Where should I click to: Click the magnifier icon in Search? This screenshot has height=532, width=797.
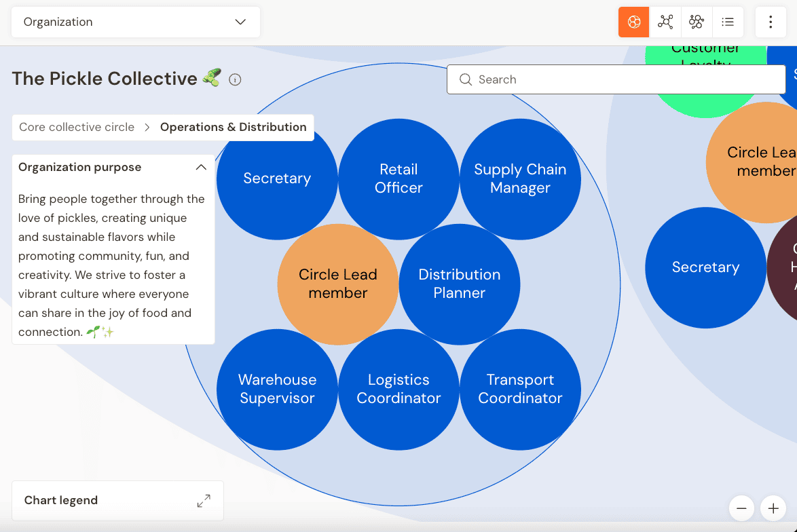466,79
